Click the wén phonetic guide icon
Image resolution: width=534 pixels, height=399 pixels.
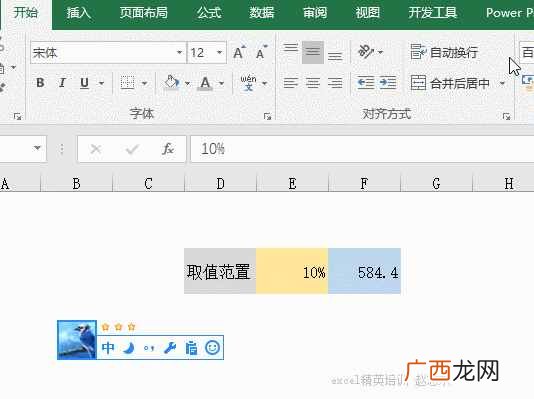(x=249, y=82)
